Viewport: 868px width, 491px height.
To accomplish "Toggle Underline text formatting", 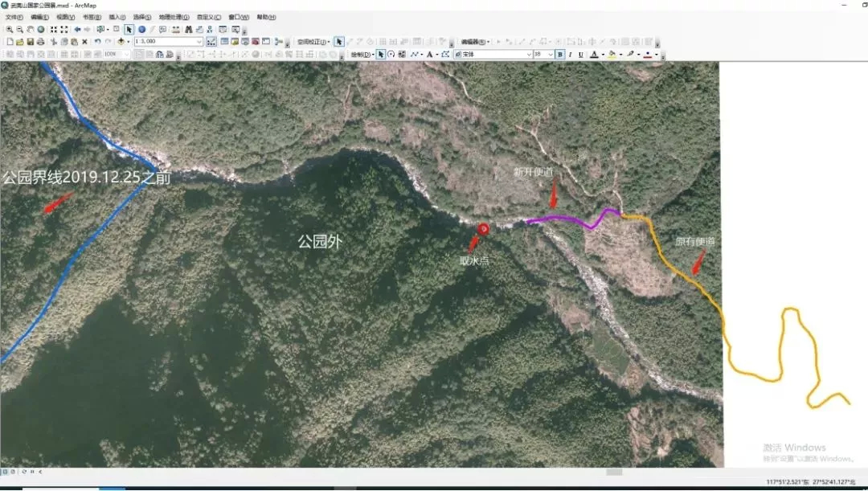I will coord(581,55).
